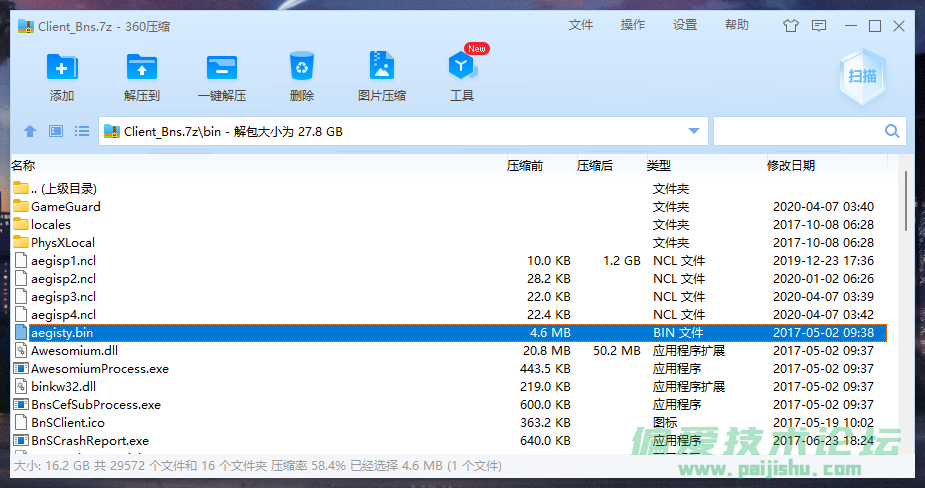
Task: Open the image compression (图片压缩) tool
Action: pyautogui.click(x=382, y=65)
